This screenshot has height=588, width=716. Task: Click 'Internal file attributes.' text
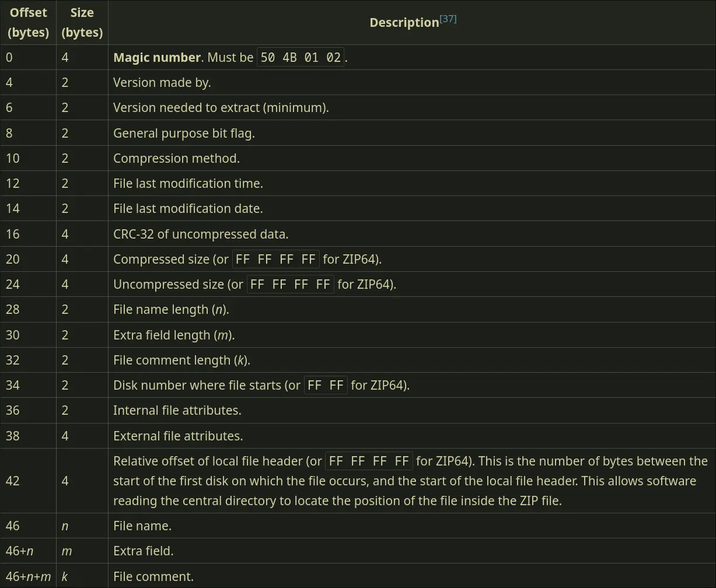point(177,410)
